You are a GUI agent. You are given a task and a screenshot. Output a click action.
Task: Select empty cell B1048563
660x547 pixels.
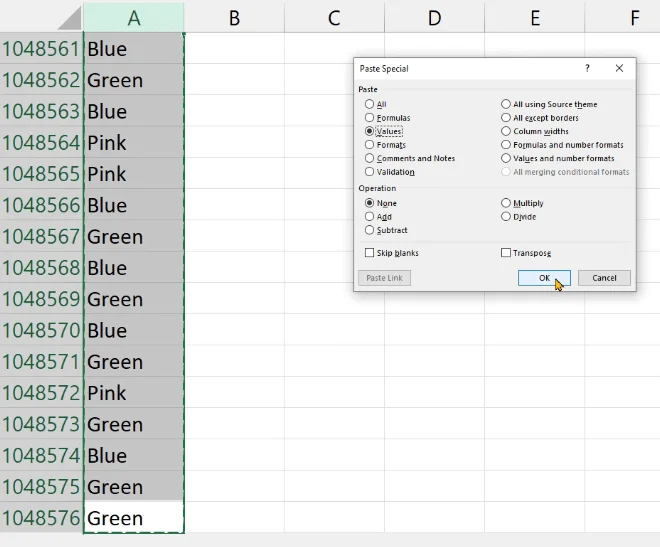tap(234, 111)
